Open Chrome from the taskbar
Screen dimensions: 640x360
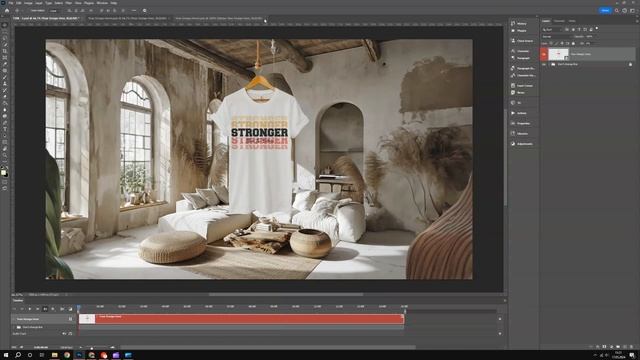pos(67,355)
